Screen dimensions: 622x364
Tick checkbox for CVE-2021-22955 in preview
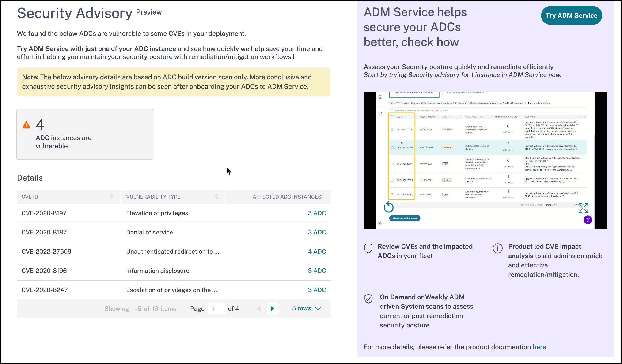click(x=392, y=180)
